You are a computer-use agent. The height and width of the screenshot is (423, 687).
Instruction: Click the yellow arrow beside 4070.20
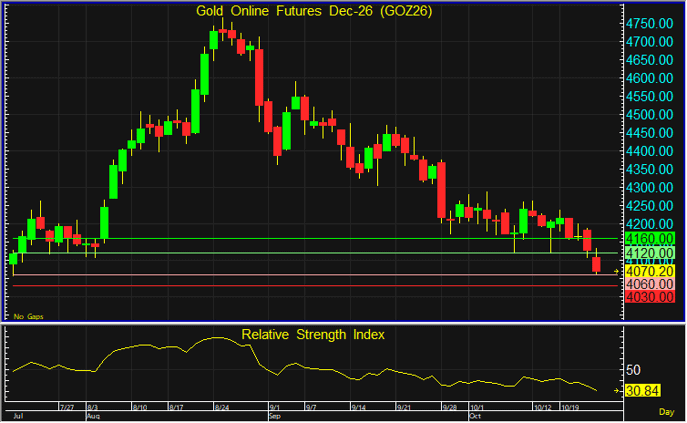[616, 272]
